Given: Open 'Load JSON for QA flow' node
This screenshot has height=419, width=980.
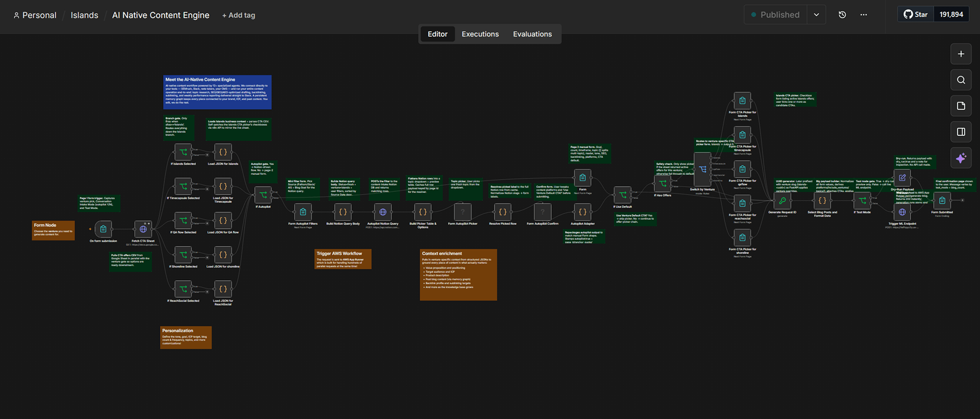Looking at the screenshot, I should coord(223,220).
